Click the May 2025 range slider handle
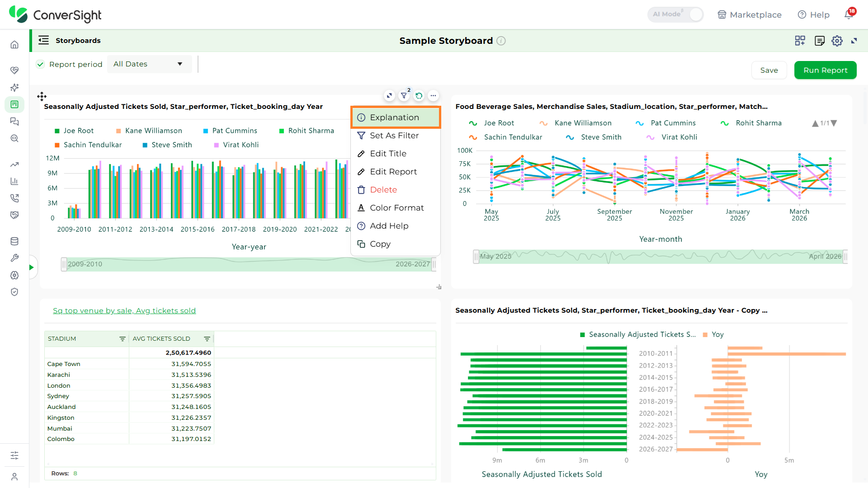 point(476,257)
